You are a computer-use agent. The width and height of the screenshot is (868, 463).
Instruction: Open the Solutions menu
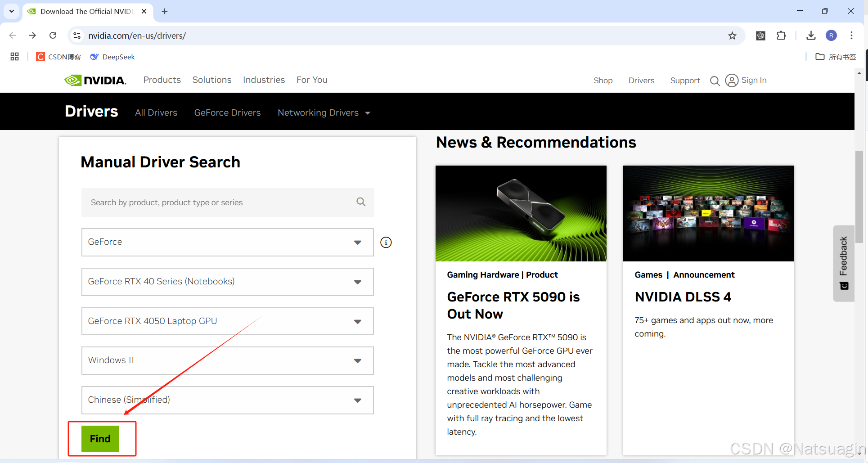click(212, 80)
